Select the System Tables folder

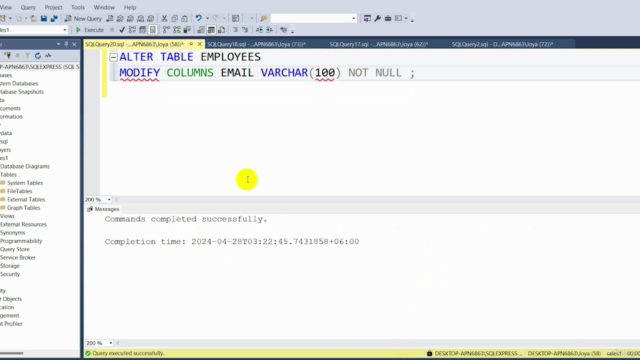(25, 183)
